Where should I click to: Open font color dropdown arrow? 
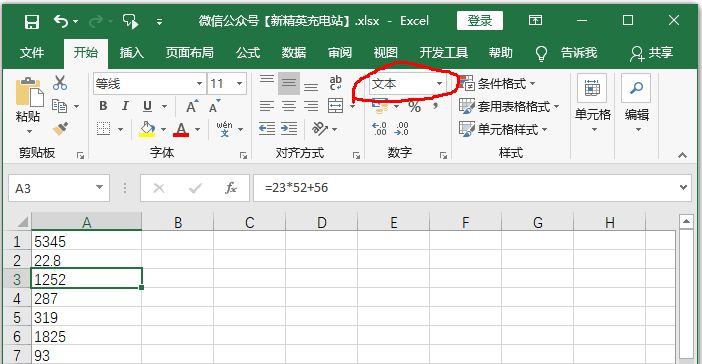pos(197,129)
